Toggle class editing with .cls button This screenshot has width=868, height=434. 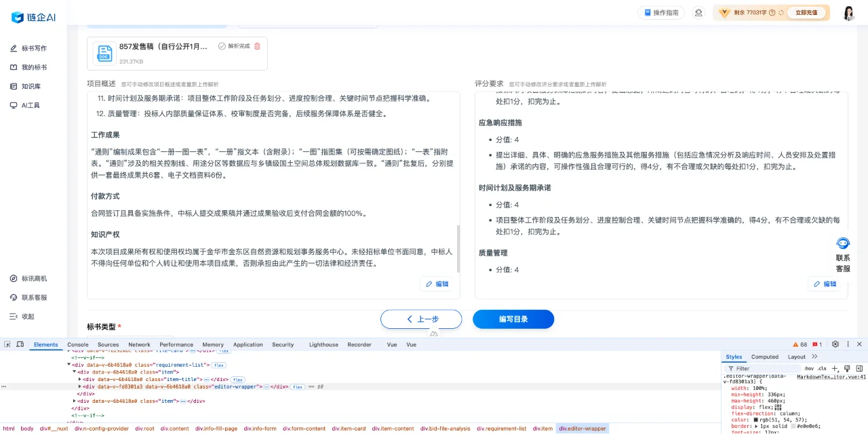click(x=823, y=368)
